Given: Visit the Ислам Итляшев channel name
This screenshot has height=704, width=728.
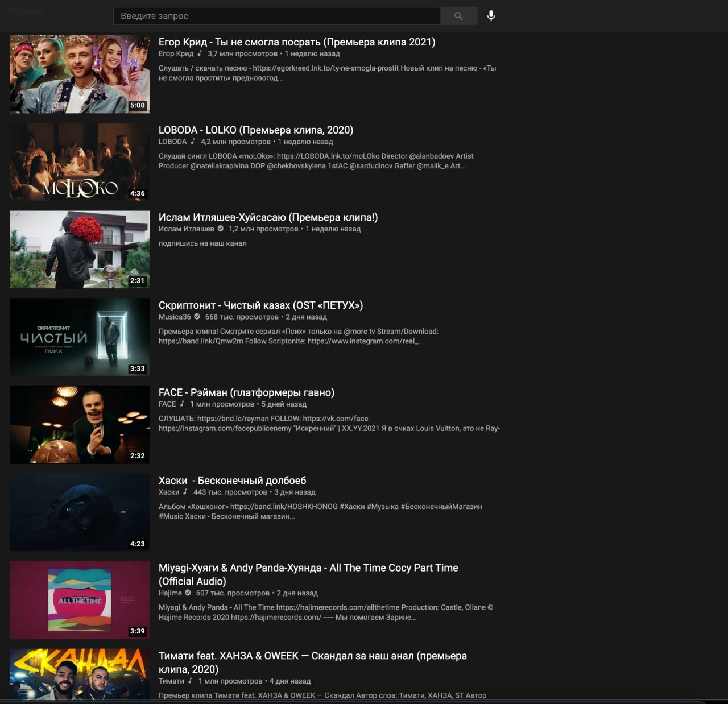Looking at the screenshot, I should [x=186, y=229].
